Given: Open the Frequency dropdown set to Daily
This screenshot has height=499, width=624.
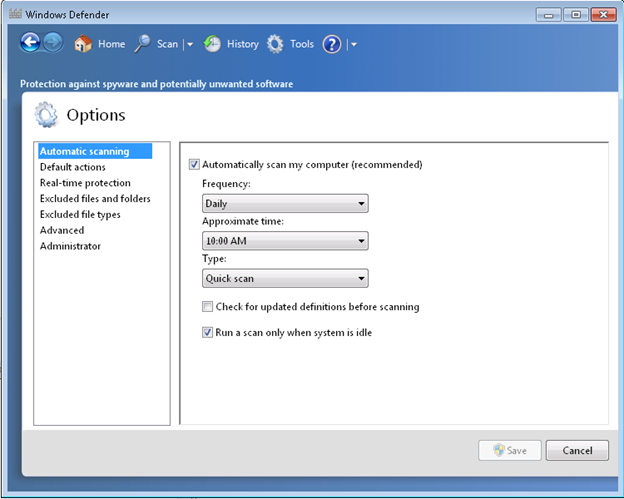Looking at the screenshot, I should 285,203.
